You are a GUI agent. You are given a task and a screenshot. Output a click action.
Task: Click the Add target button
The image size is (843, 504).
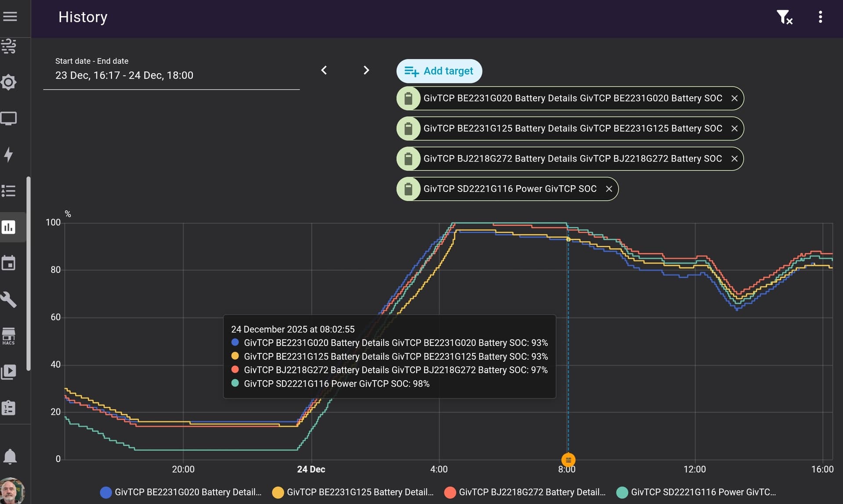tap(439, 71)
